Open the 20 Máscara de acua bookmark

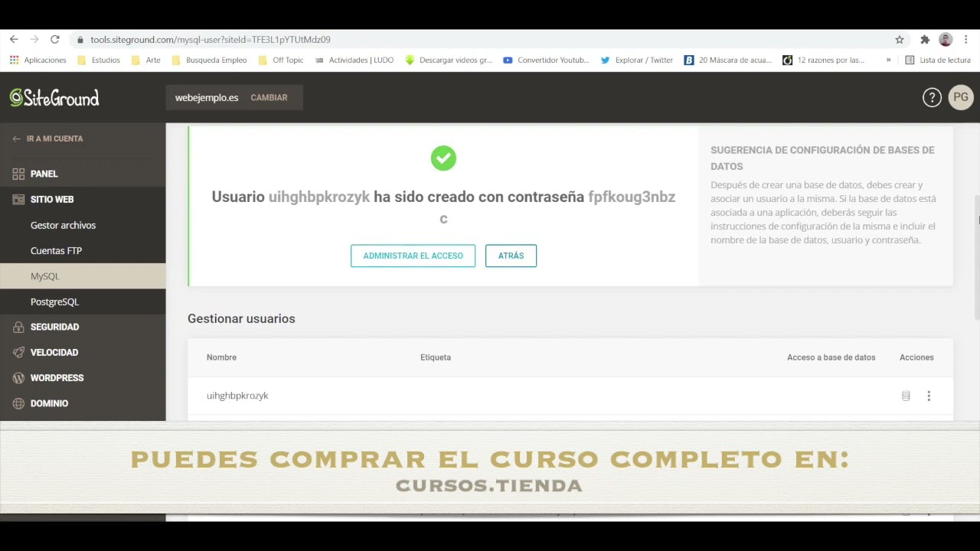[x=728, y=60]
